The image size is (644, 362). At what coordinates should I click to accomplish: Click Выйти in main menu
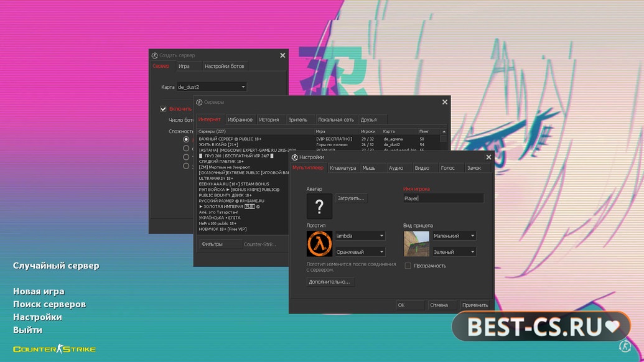(x=27, y=330)
